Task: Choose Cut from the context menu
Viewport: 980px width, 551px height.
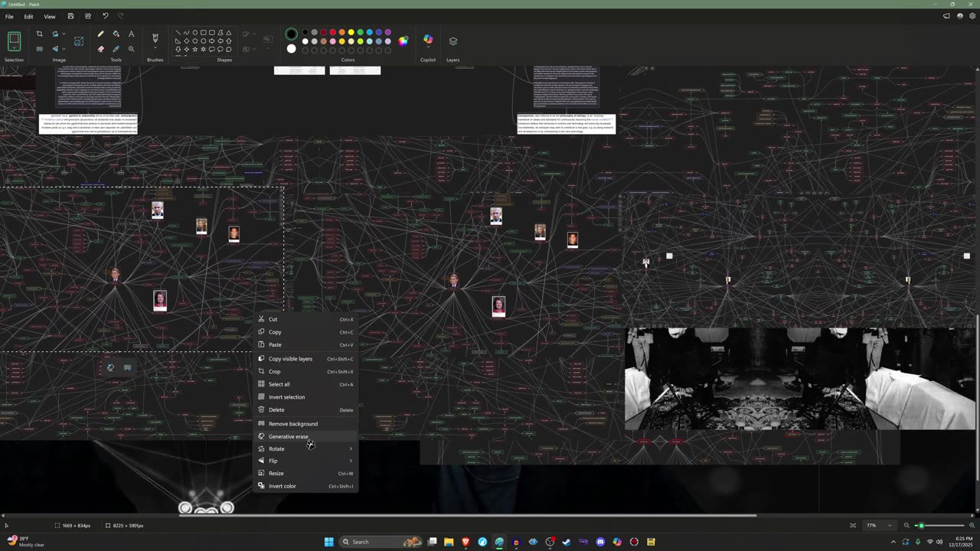Action: (305, 319)
